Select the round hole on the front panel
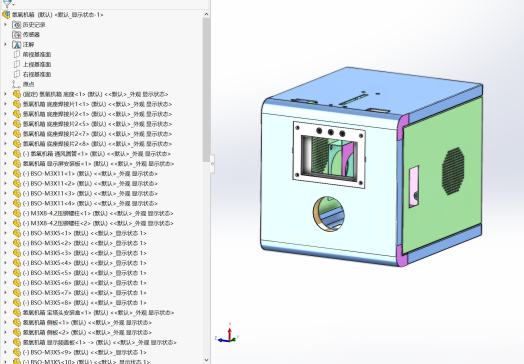Screen dimensions: 524x364 [x=329, y=214]
